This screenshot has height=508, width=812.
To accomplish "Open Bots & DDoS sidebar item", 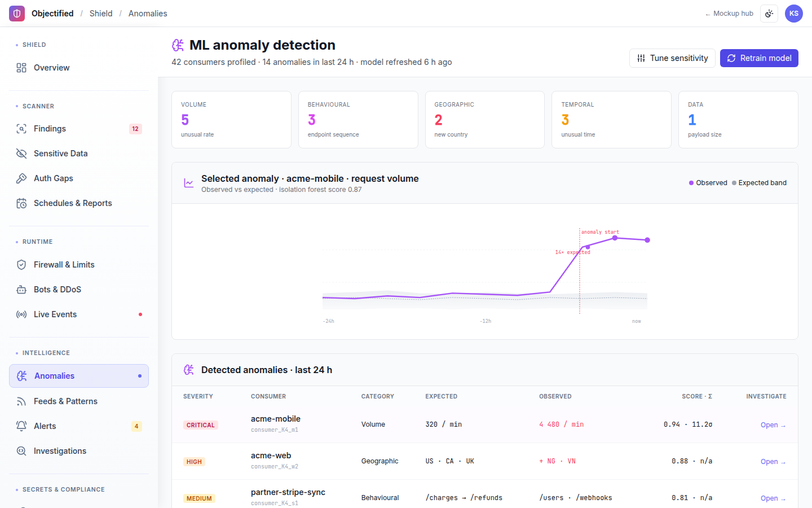I will (79, 290).
